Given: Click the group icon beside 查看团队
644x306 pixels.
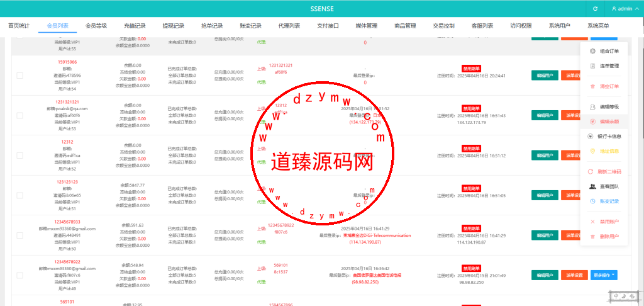Looking at the screenshot, I should point(592,186).
